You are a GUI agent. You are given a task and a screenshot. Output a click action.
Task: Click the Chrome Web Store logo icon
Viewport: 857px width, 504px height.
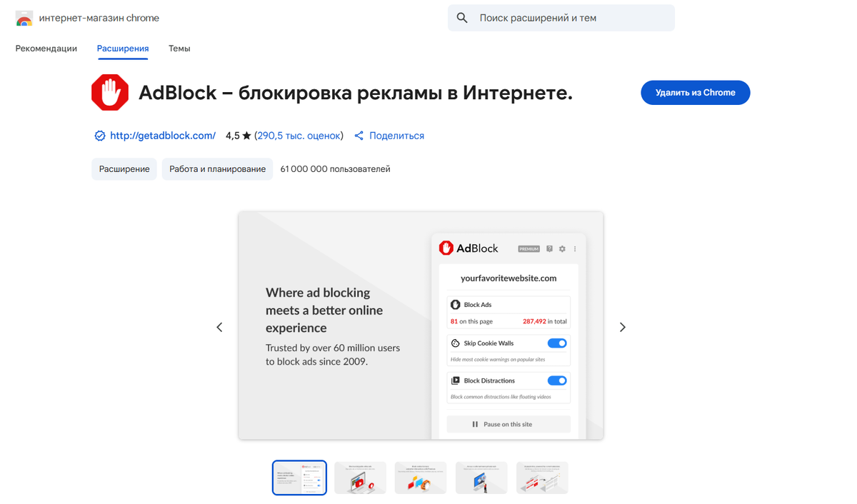click(24, 19)
